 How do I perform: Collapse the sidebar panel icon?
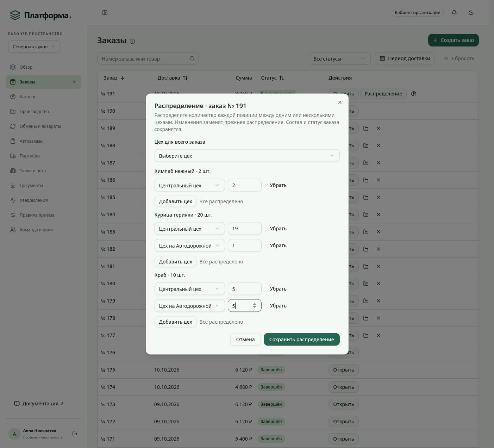[105, 13]
